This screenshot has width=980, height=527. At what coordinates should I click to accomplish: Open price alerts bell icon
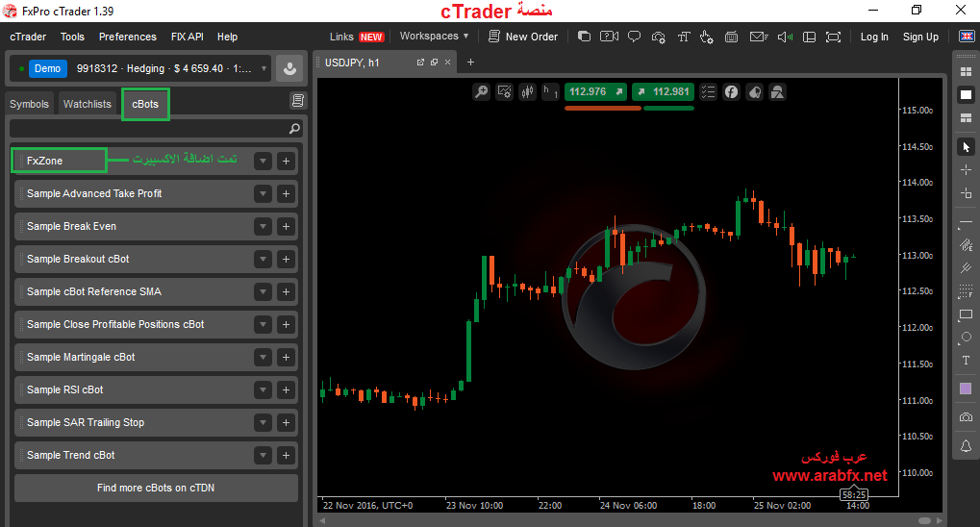(x=966, y=445)
